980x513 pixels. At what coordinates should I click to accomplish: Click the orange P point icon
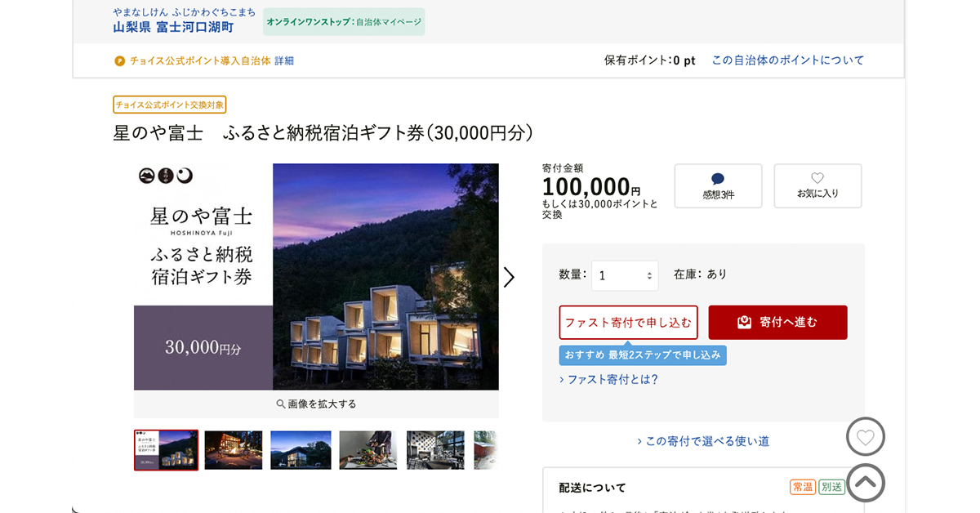tap(119, 60)
